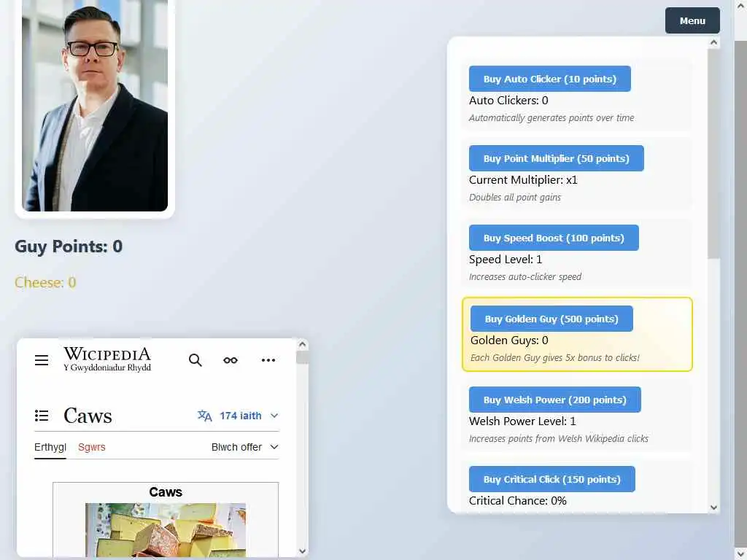This screenshot has width=747, height=560.
Task: Click the Wicipedia frame scrollbar thumb
Action: [x=302, y=357]
